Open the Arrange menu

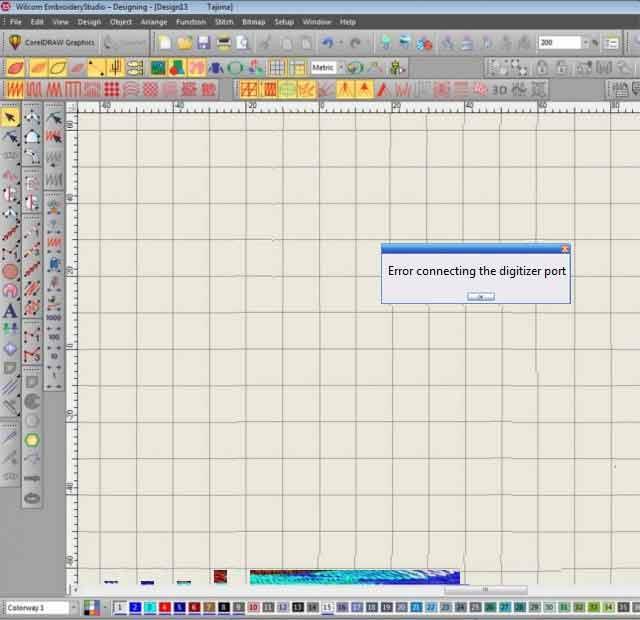(x=154, y=21)
